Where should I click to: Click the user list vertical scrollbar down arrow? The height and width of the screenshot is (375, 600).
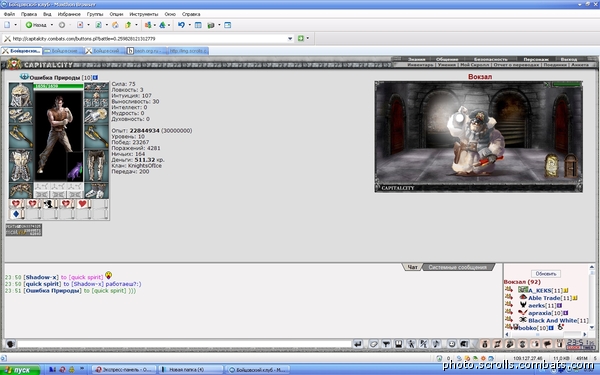click(x=592, y=328)
